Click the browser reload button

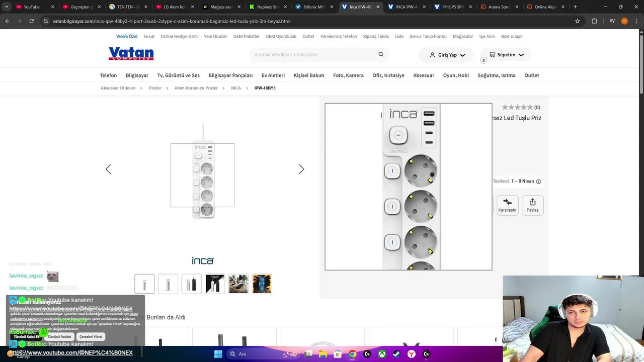click(31, 21)
